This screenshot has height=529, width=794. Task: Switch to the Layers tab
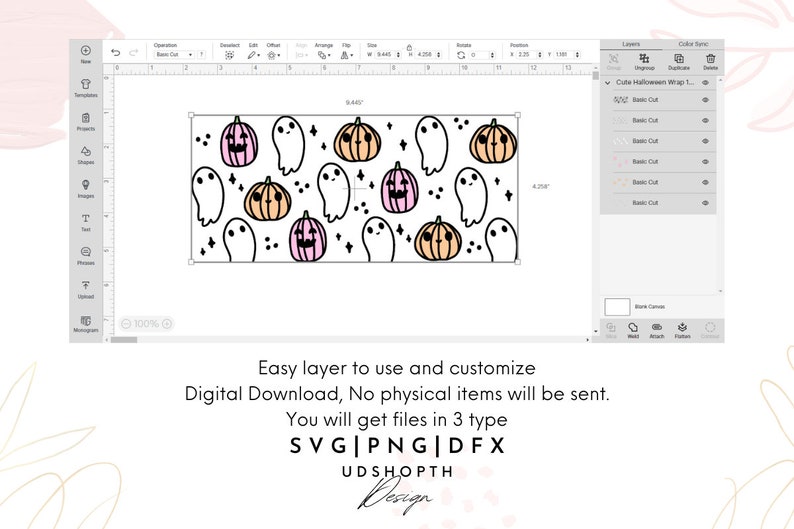point(631,44)
